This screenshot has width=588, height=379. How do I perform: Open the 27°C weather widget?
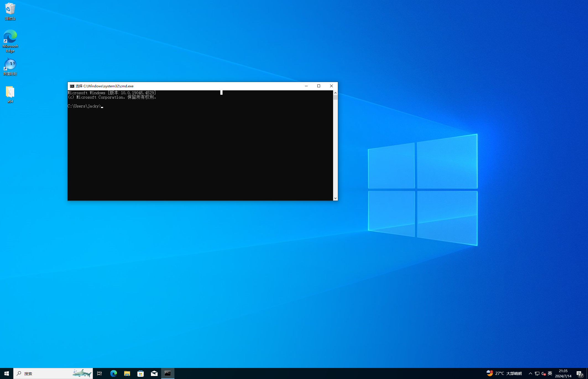tap(504, 373)
